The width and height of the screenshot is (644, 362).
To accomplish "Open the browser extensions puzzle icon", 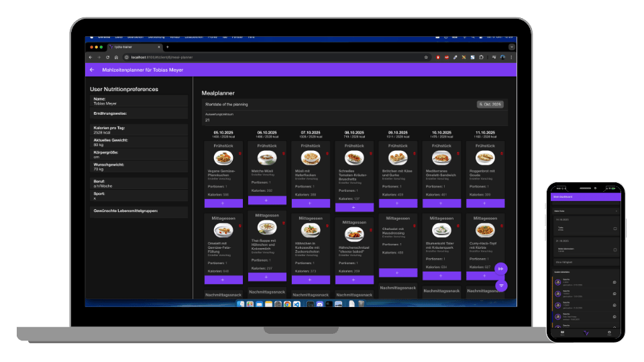I will (x=482, y=58).
